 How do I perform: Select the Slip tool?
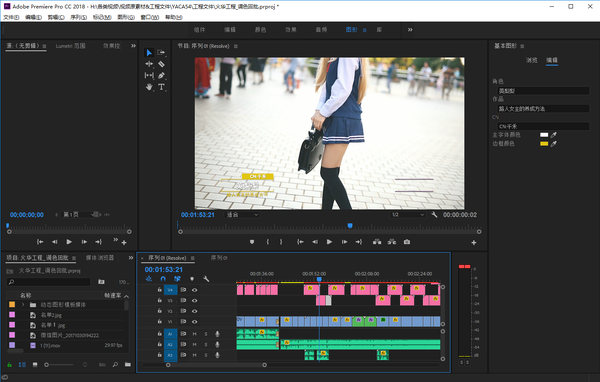149,75
